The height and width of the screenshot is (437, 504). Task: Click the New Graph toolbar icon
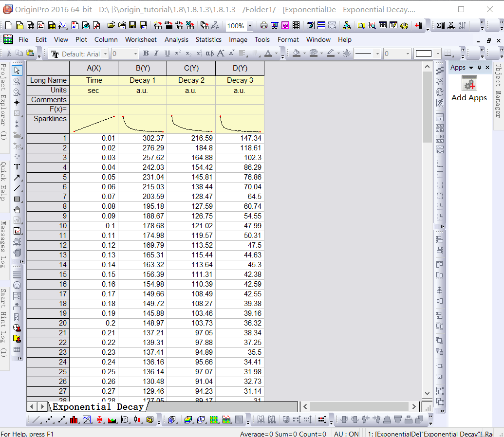pyautogui.click(x=41, y=25)
